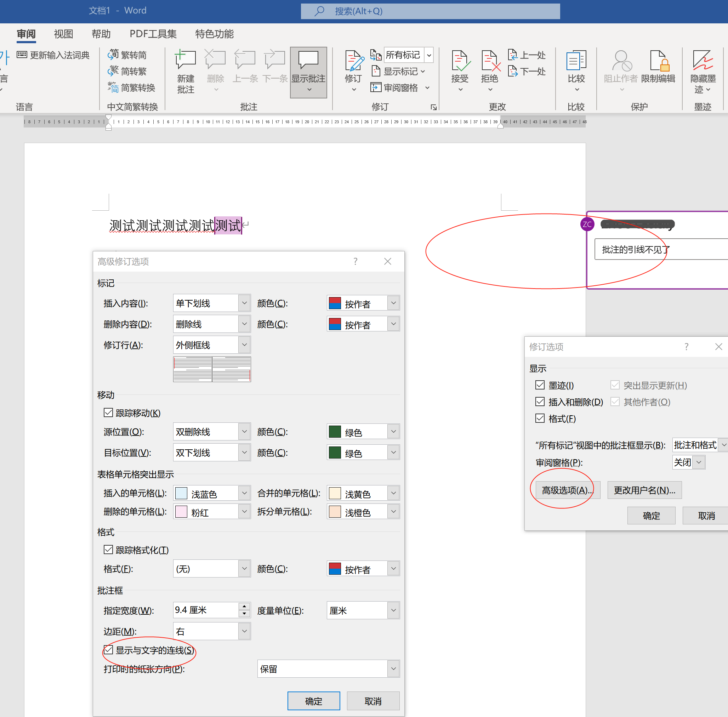Viewport: 728px width, 717px height.
Task: Open the 特色功能 ribbon tab
Action: (x=214, y=34)
